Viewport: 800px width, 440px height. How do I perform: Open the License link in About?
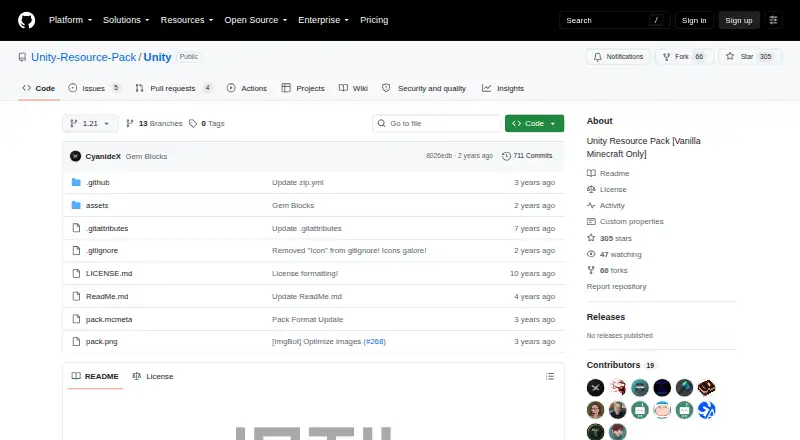point(607,189)
